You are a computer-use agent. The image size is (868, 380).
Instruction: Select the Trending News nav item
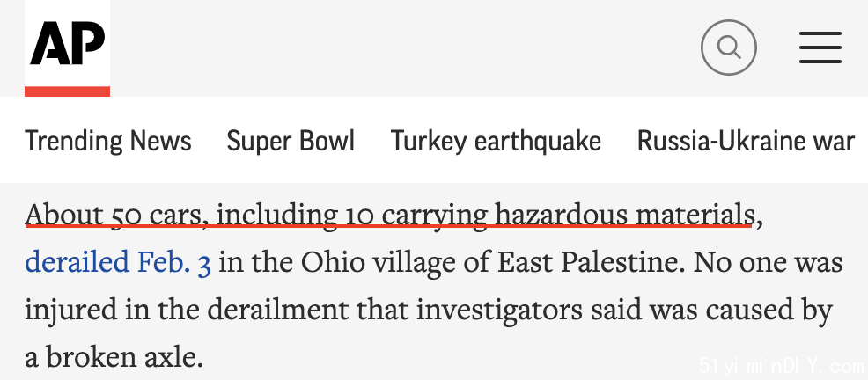point(108,141)
